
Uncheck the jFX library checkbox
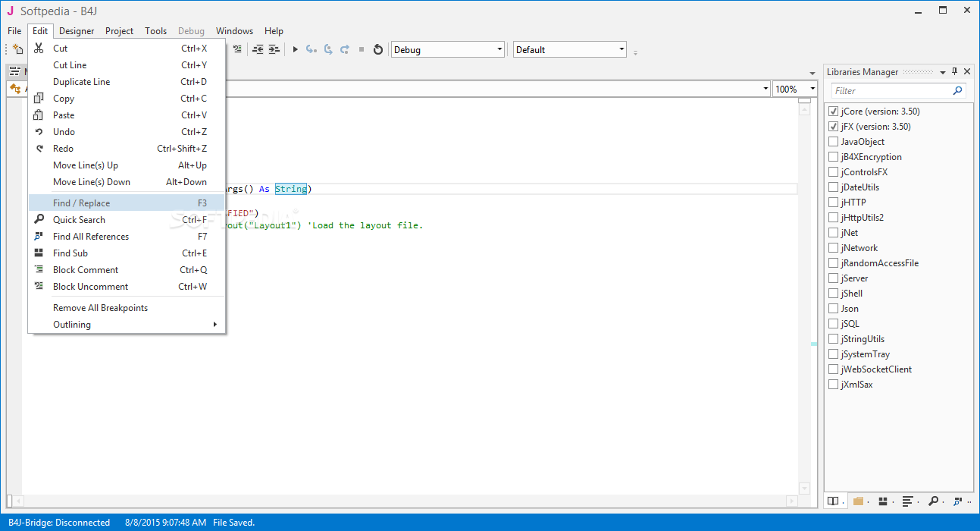coord(834,127)
